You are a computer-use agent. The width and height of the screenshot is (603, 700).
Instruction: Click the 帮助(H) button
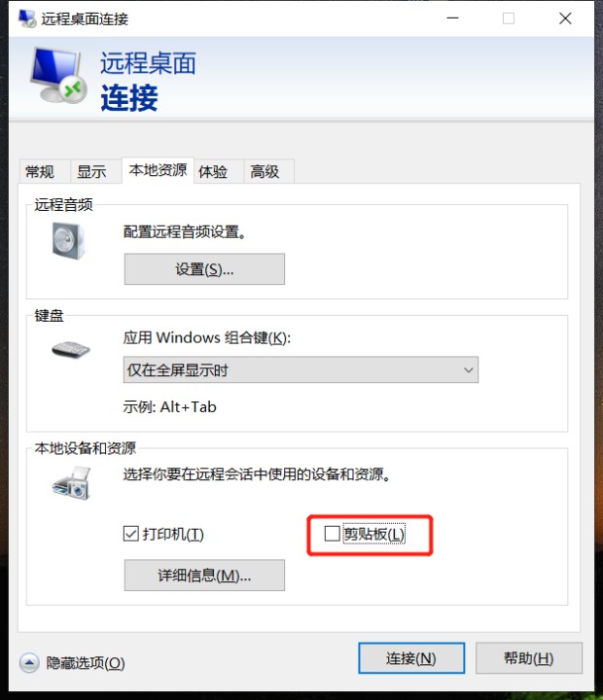(x=529, y=658)
